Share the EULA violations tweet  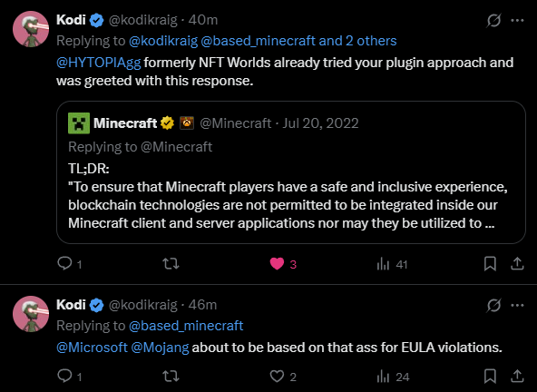[517, 377]
